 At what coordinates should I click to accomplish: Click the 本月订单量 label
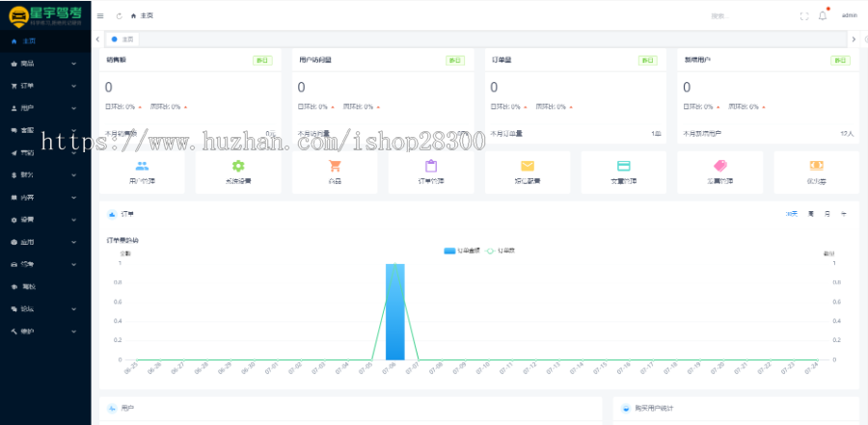(506, 133)
